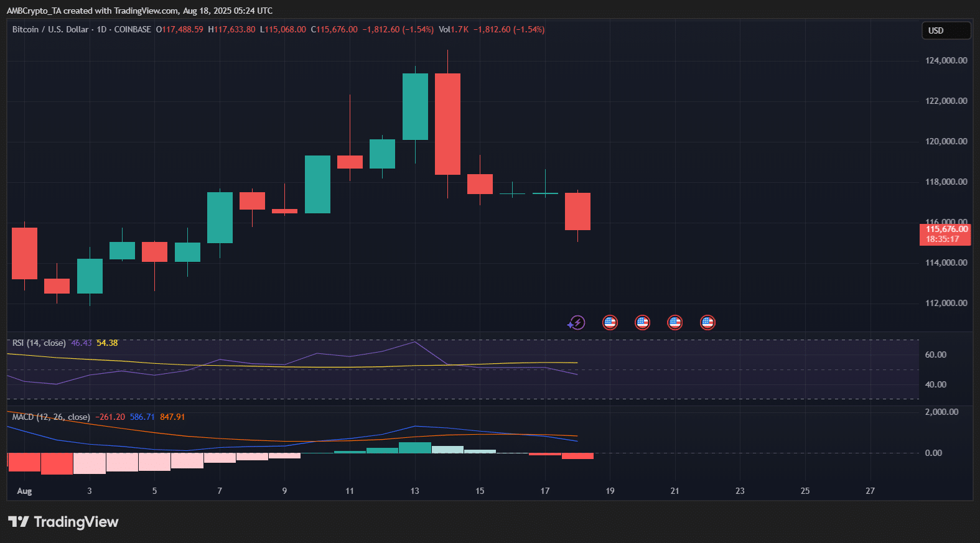Select the large red candle on Aug 14

pyautogui.click(x=447, y=124)
